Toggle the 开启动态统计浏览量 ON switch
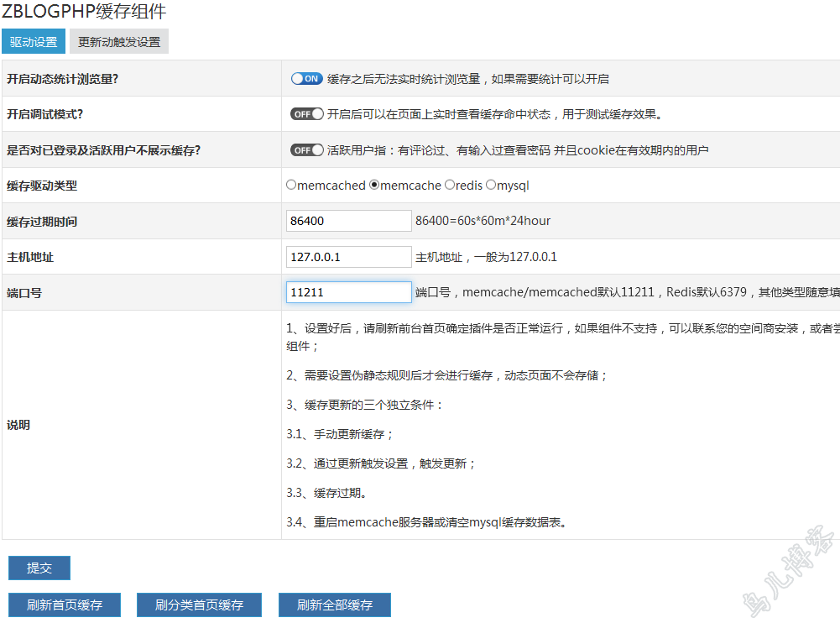 point(307,79)
